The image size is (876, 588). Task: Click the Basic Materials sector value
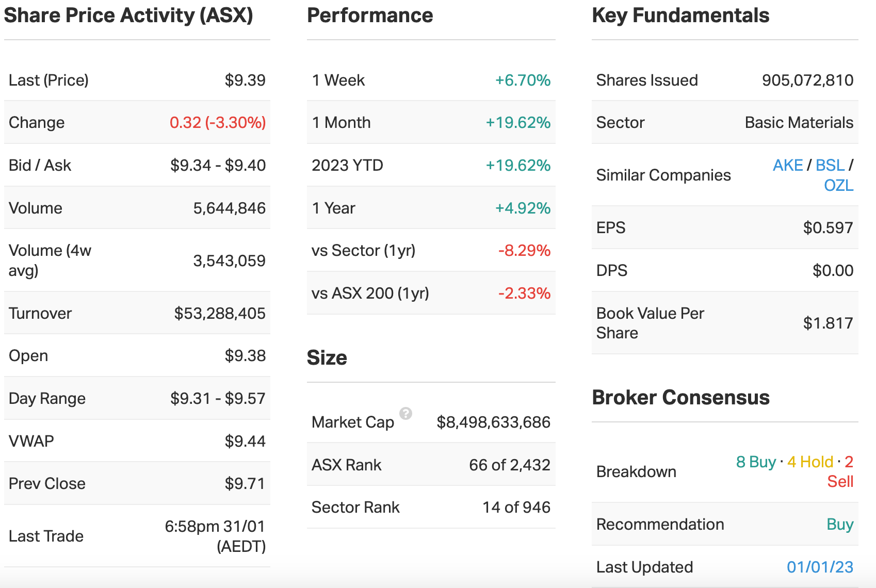point(799,123)
